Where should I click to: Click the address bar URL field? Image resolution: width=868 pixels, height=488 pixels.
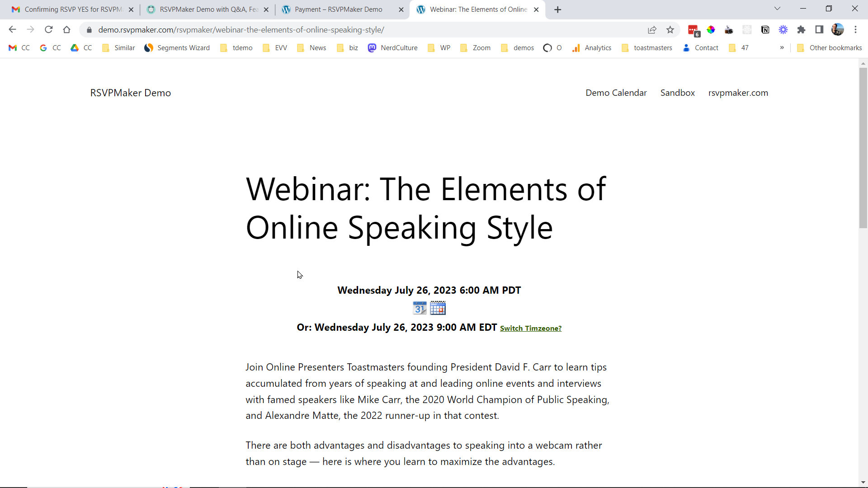[241, 30]
